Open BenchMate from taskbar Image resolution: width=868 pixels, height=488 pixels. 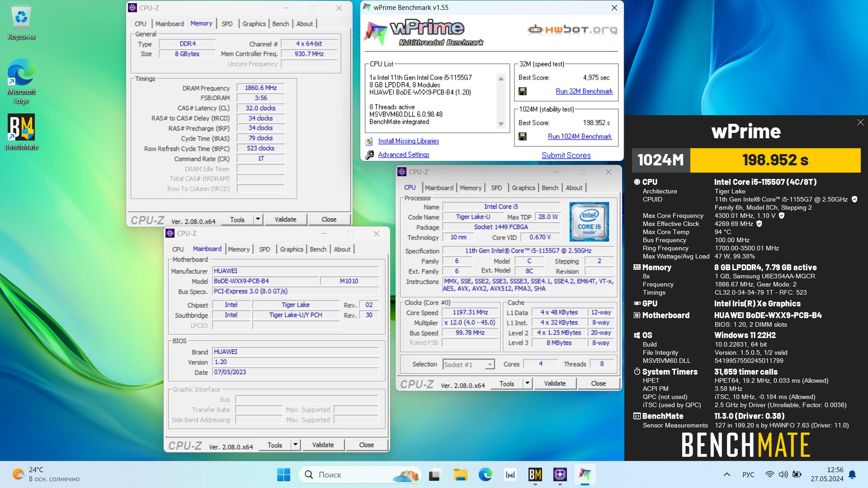click(535, 474)
